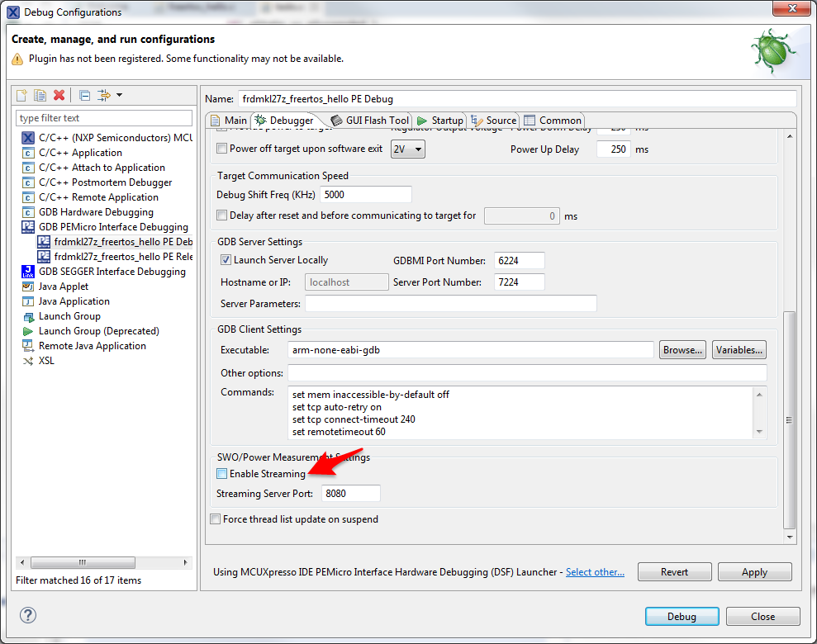The height and width of the screenshot is (644, 817).
Task: Click the help question mark icon
Action: click(27, 615)
